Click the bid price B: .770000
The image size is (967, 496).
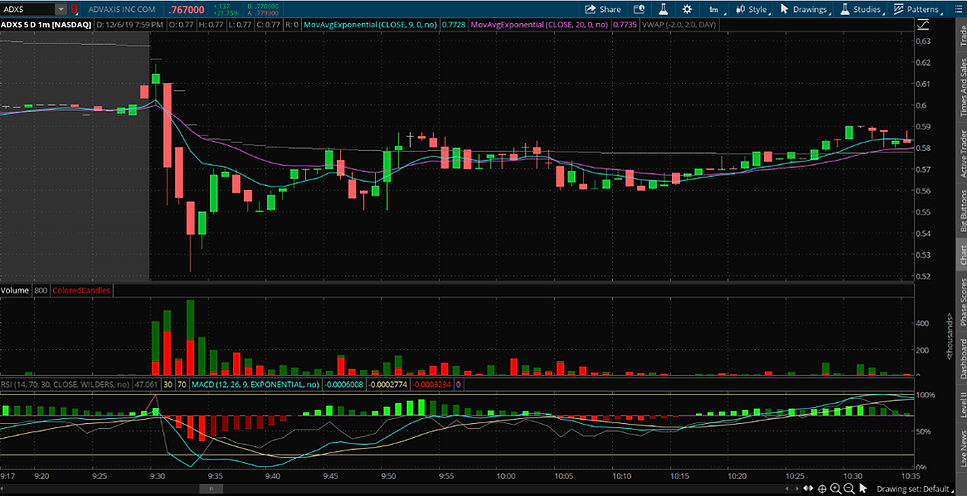(x=263, y=6)
